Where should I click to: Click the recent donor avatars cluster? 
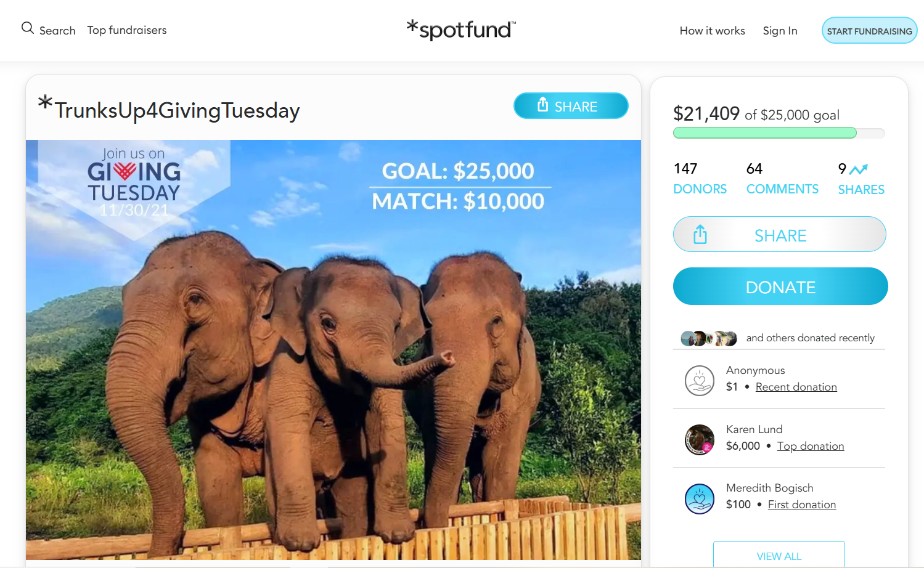tap(708, 338)
